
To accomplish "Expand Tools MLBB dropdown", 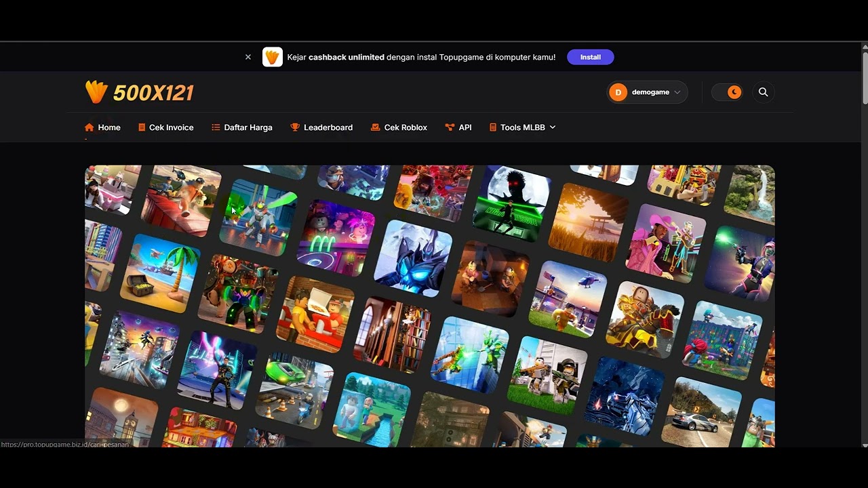I will click(522, 127).
